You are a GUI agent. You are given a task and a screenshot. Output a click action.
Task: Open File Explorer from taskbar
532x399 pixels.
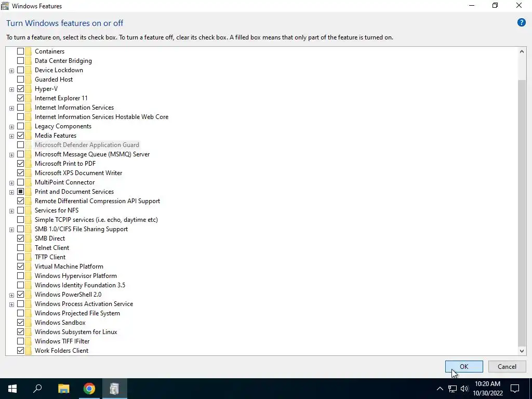pos(63,389)
